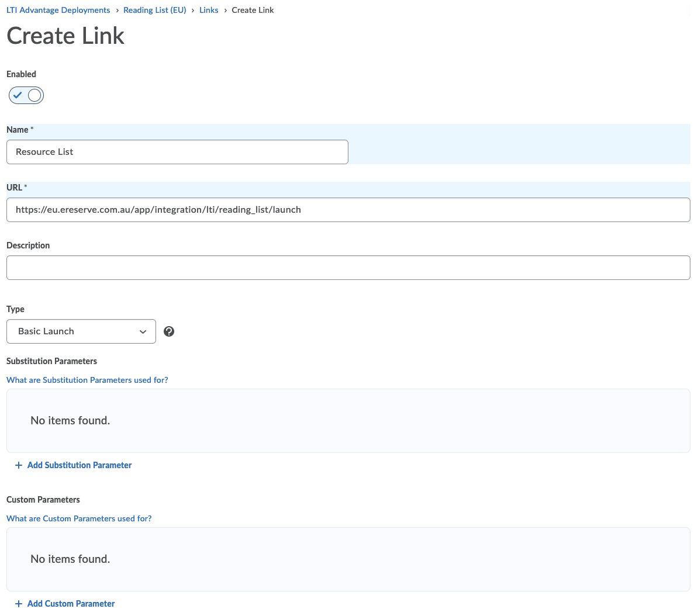Click the Add Custom Parameter text button
Viewport: 698px width, 616px height.
71,604
